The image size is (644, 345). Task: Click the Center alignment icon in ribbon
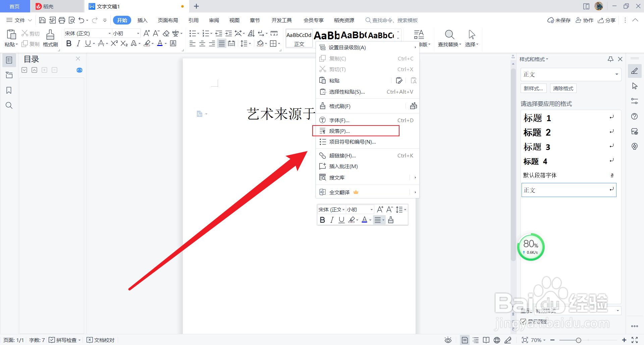click(x=202, y=43)
